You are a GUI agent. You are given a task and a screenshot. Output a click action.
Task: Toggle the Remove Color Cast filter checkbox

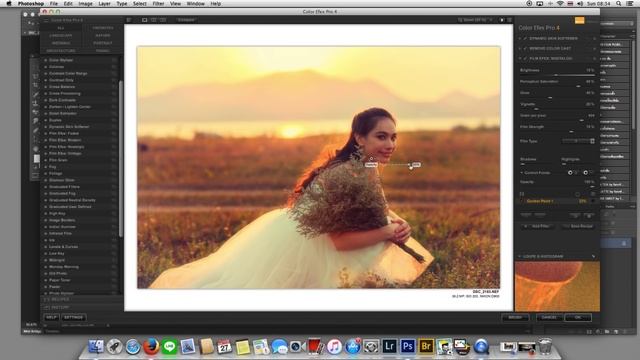pos(525,48)
